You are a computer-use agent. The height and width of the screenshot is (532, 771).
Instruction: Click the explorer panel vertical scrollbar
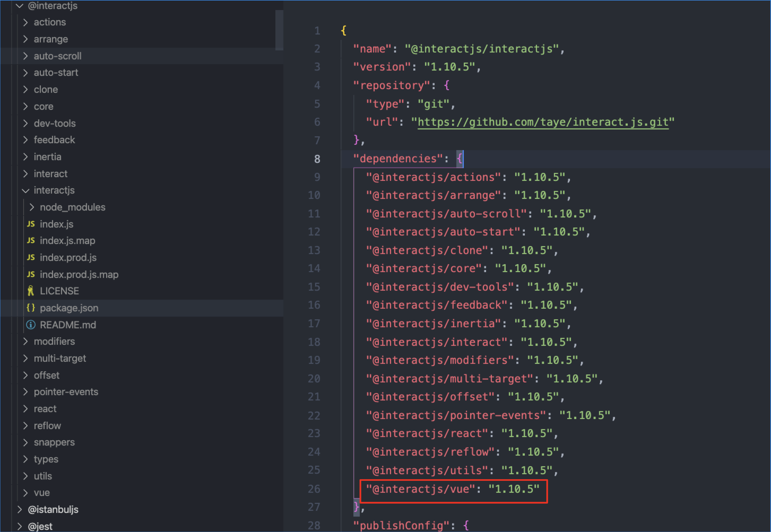(x=279, y=30)
